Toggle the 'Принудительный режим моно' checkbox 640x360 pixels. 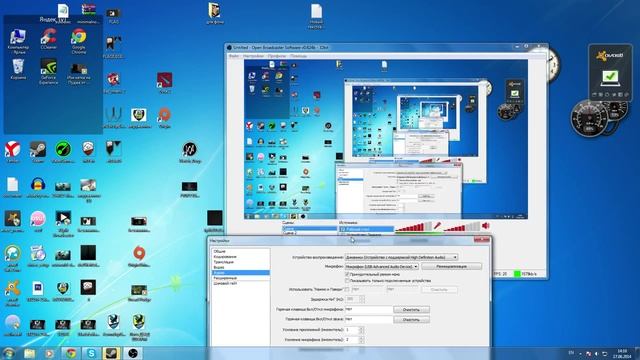[347, 275]
